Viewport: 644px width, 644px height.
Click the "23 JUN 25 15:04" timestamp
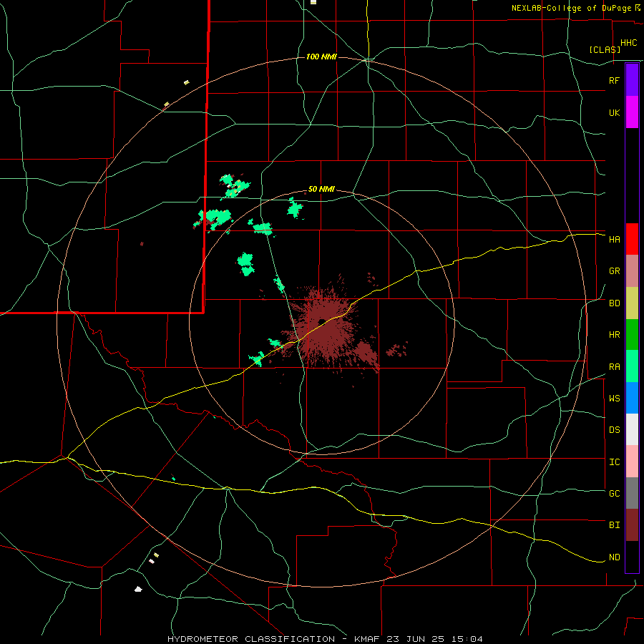click(434, 639)
